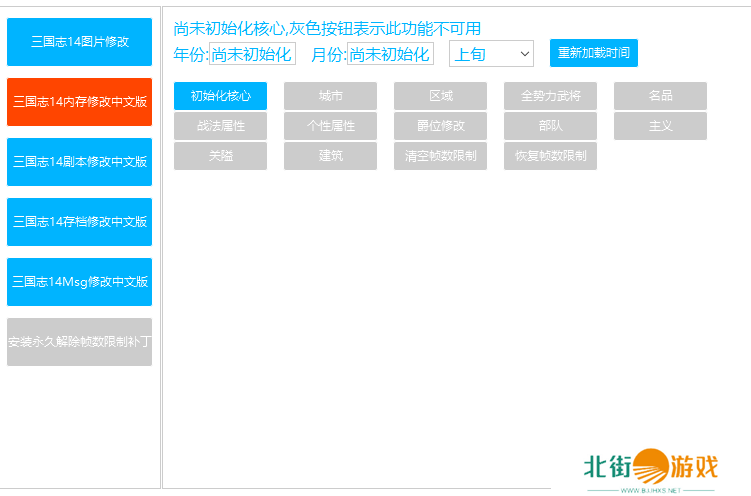Expand the 上旬 dropdown

point(491,54)
